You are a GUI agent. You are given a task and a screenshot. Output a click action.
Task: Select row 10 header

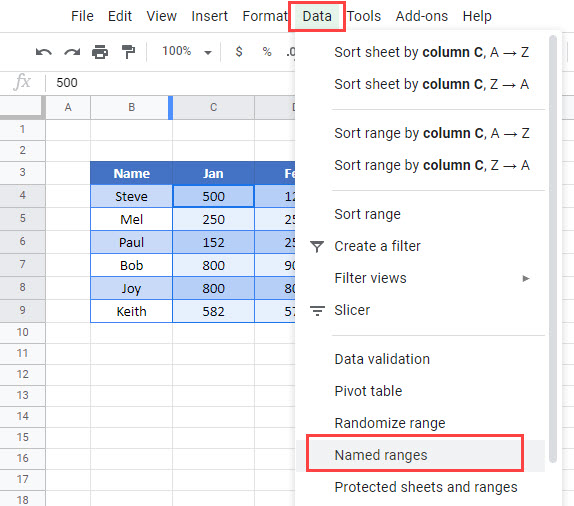point(22,332)
